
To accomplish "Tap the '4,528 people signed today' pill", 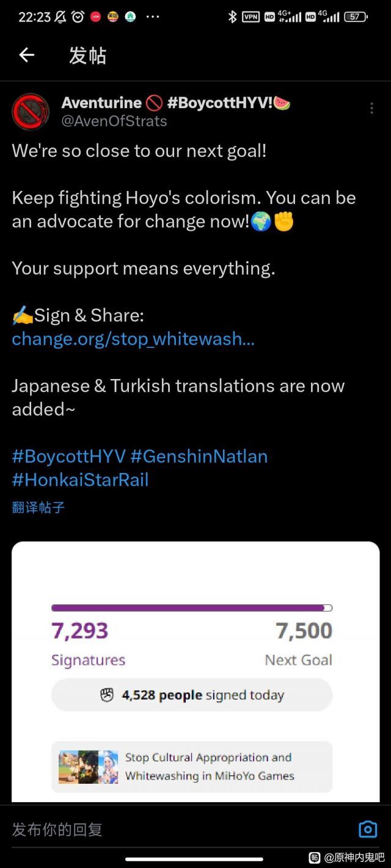I will (x=192, y=695).
